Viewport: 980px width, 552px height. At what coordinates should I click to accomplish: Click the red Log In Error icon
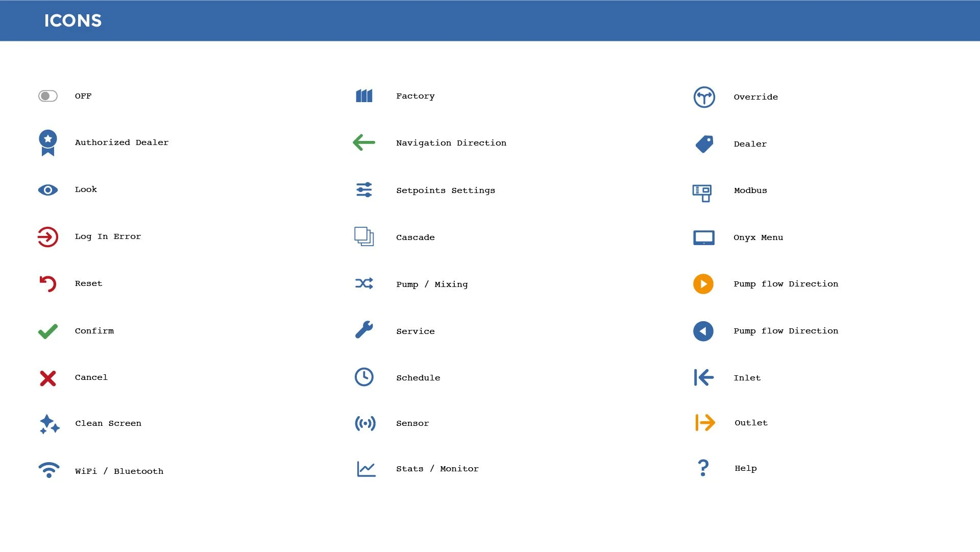pos(48,237)
